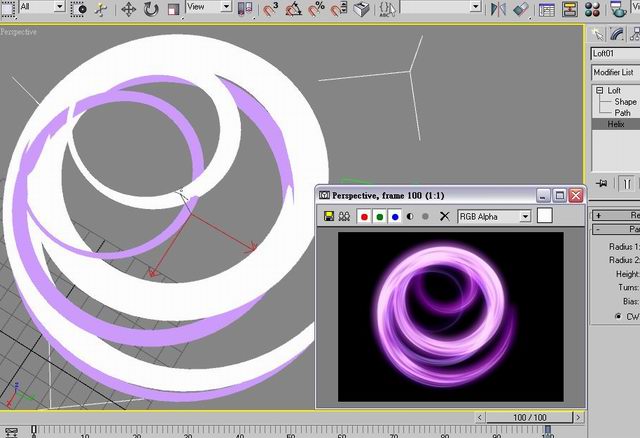
Task: Collapse the Loft tree in modifier stack
Action: tap(599, 91)
